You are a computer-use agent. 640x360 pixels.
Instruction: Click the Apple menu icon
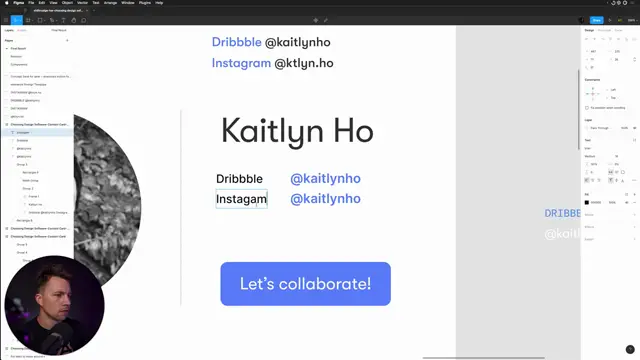(7, 2)
